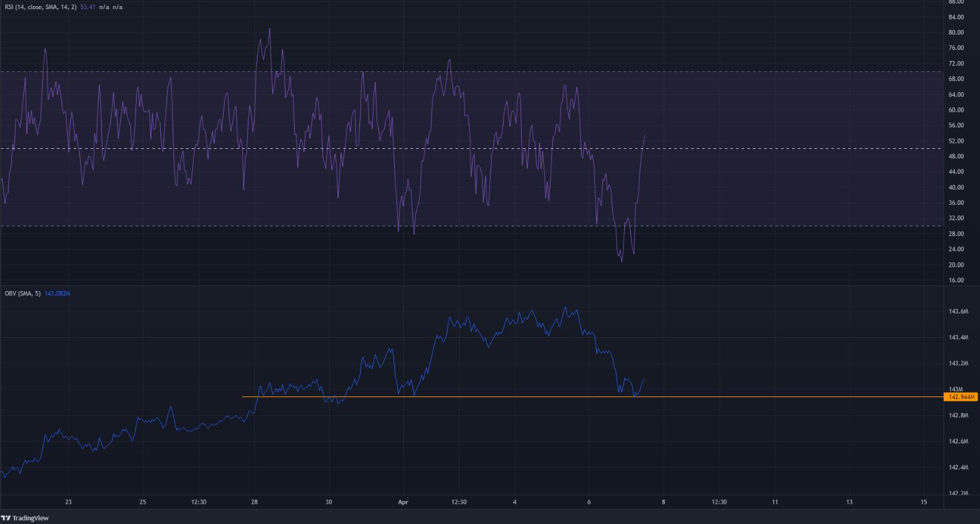The width and height of the screenshot is (980, 524).
Task: Click the orange 142.944M price label
Action: (961, 397)
